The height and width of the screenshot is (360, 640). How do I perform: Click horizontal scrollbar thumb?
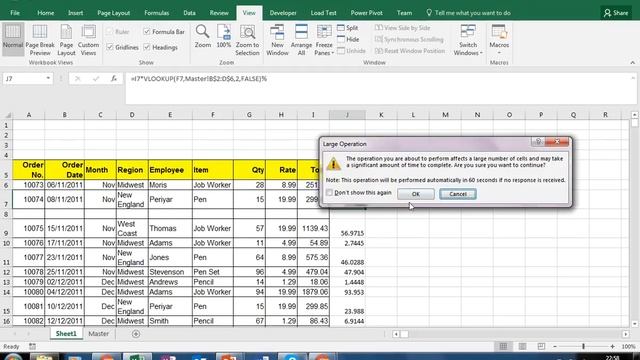click(404, 334)
